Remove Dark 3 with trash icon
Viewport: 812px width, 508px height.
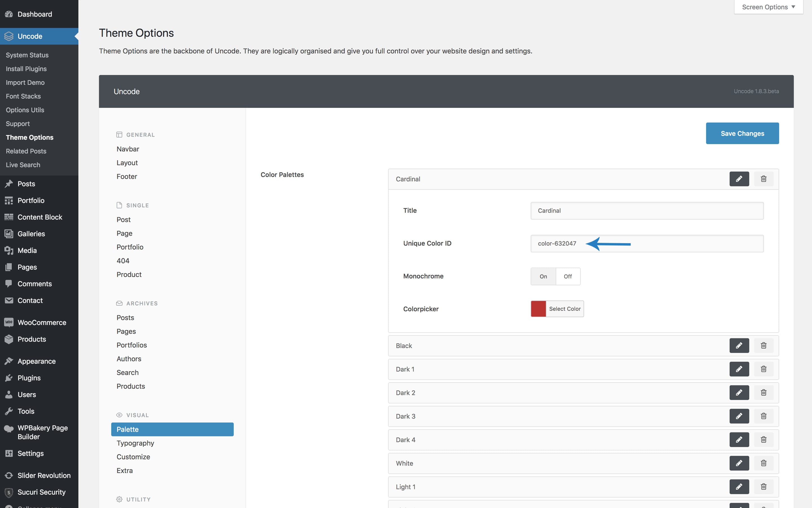(x=763, y=416)
